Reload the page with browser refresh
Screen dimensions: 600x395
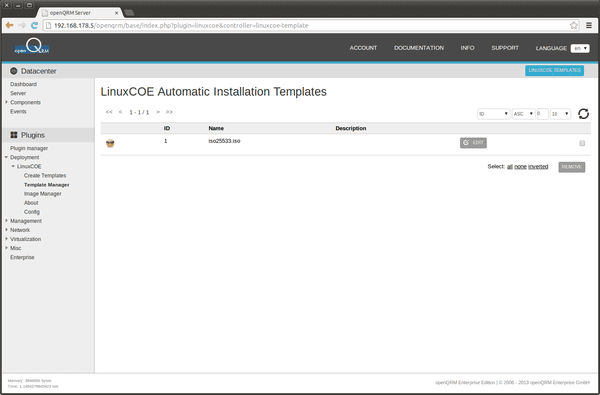(x=34, y=25)
